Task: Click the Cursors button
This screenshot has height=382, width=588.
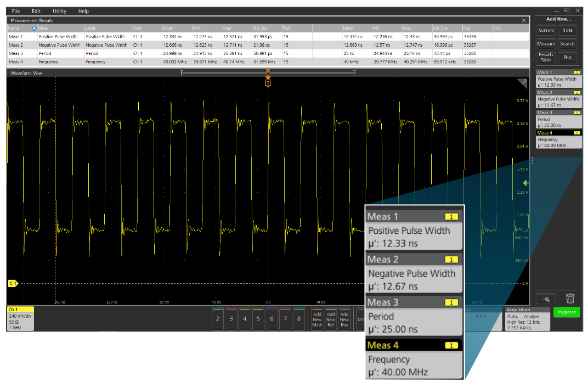Action: (x=546, y=30)
